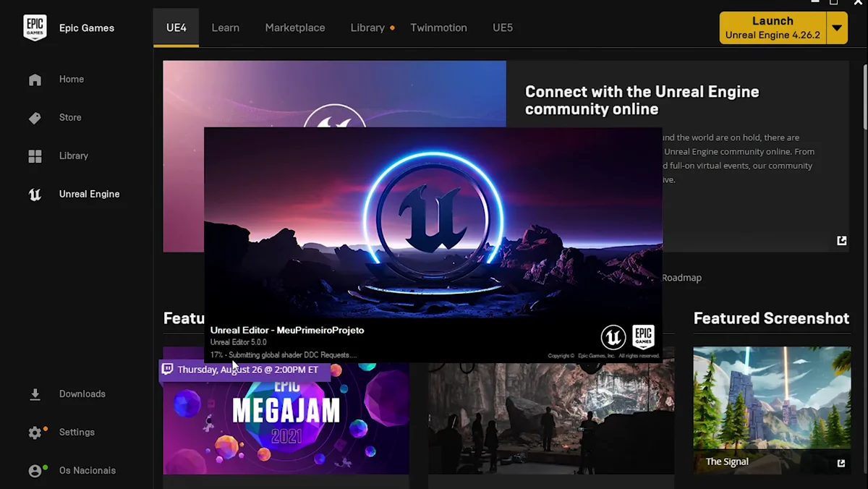Click 'Unreal Editor 5.0.0' version text
Image resolution: width=868 pixels, height=489 pixels.
[x=239, y=342]
